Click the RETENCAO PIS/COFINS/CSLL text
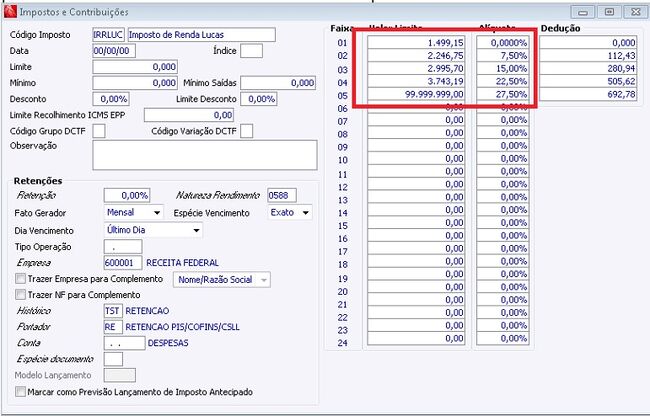This screenshot has height=416, width=650. [182, 327]
